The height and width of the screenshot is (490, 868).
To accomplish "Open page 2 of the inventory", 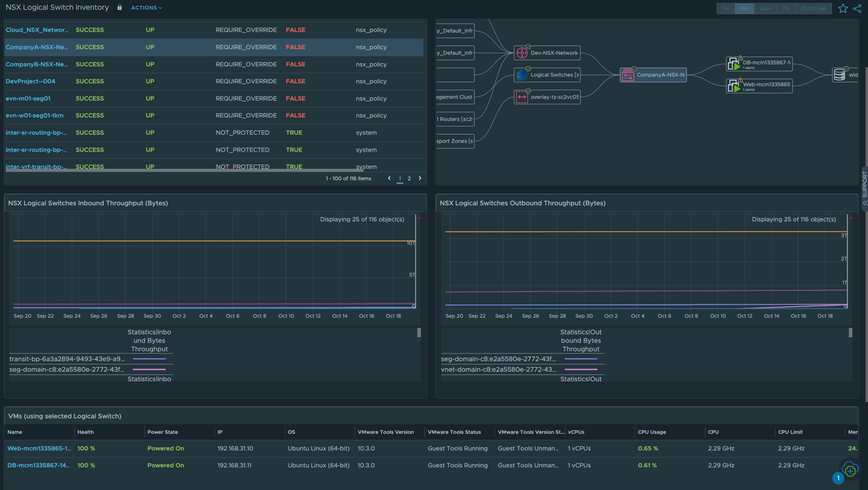I will (409, 178).
